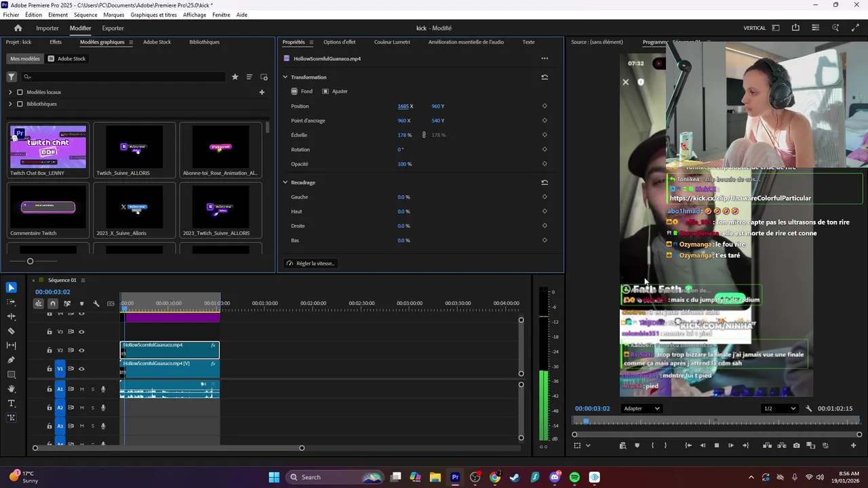The image size is (868, 488).
Task: Click Lift button in Program Monitor
Action: pos(767,445)
